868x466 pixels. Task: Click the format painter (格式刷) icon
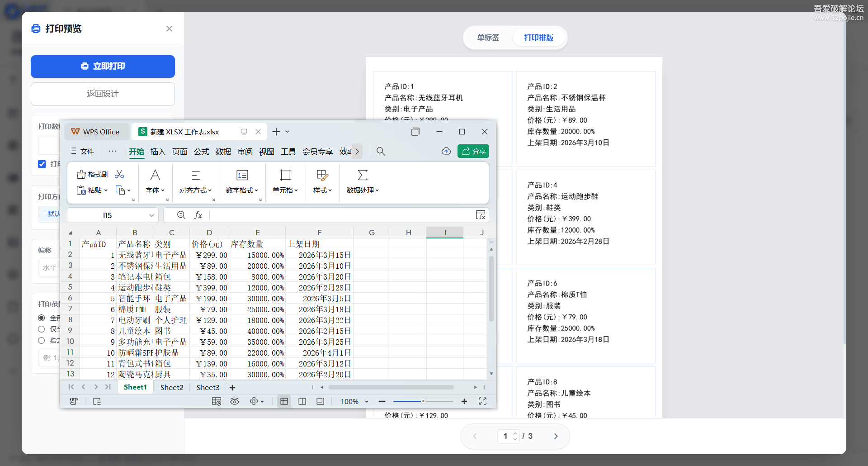[x=81, y=175]
